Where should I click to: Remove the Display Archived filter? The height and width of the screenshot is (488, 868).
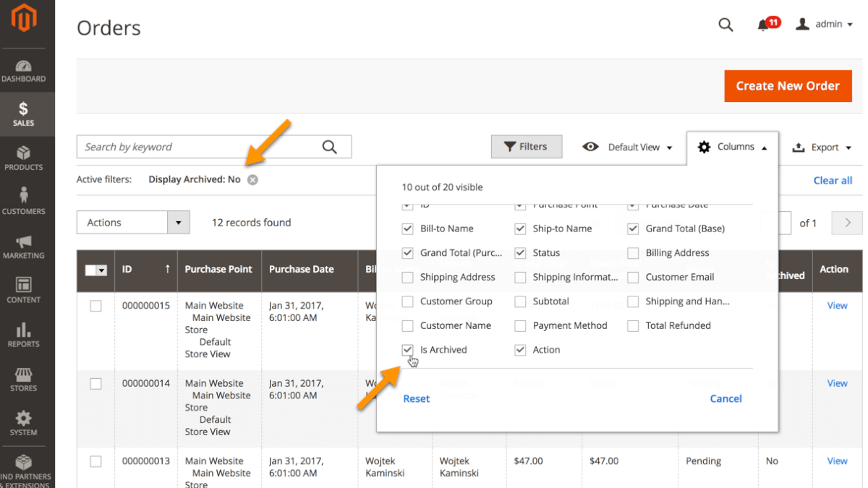click(x=252, y=180)
